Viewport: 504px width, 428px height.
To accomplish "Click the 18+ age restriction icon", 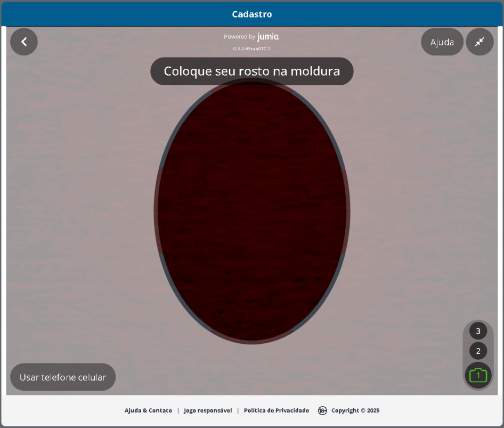I will [322, 410].
